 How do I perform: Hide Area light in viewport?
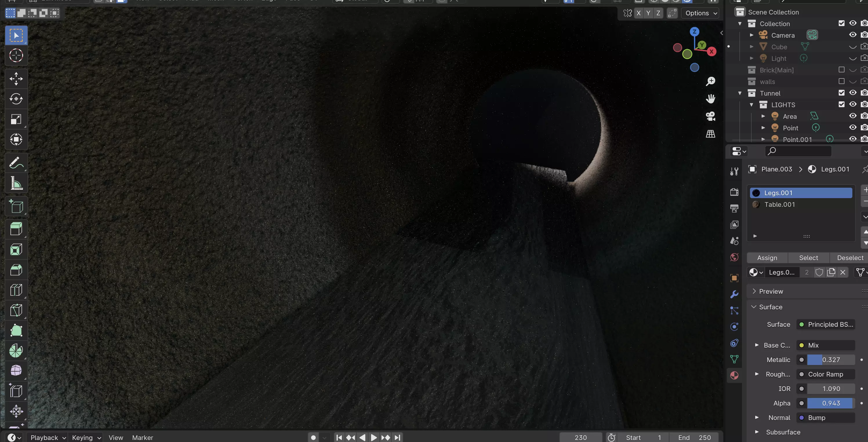853,116
